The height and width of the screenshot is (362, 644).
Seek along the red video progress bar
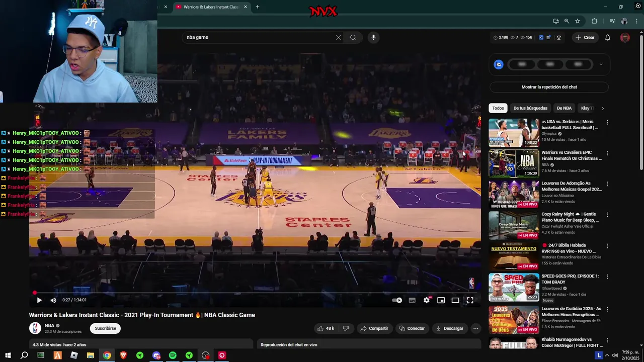point(255,293)
